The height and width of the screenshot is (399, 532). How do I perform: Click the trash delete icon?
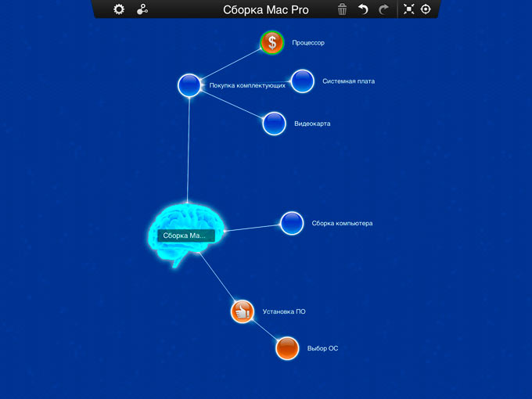coord(342,9)
